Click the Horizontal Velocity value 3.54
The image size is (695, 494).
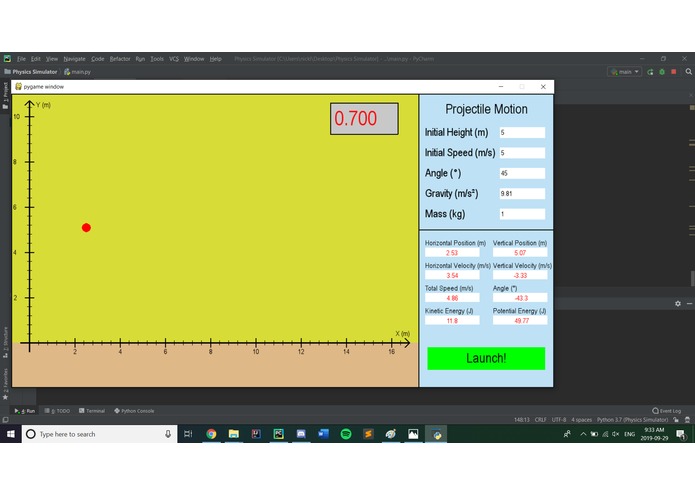(x=452, y=275)
